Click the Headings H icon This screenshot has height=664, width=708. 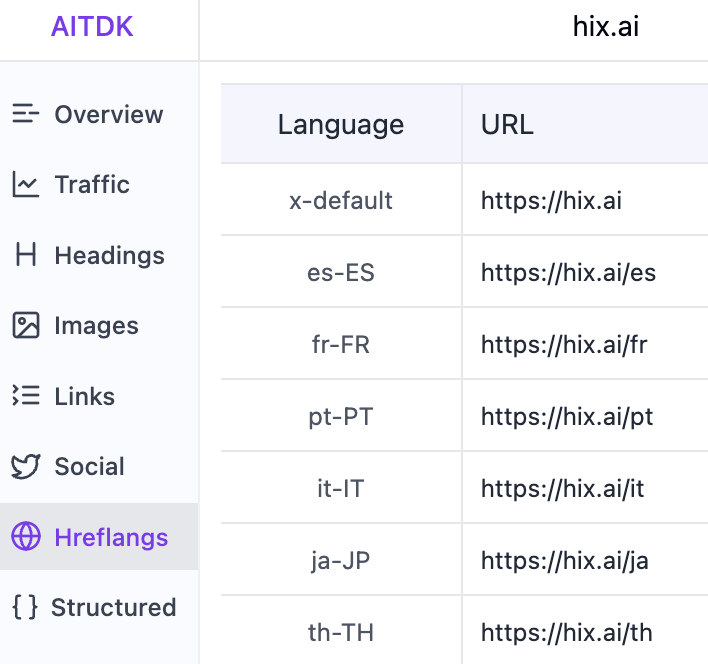tap(25, 255)
